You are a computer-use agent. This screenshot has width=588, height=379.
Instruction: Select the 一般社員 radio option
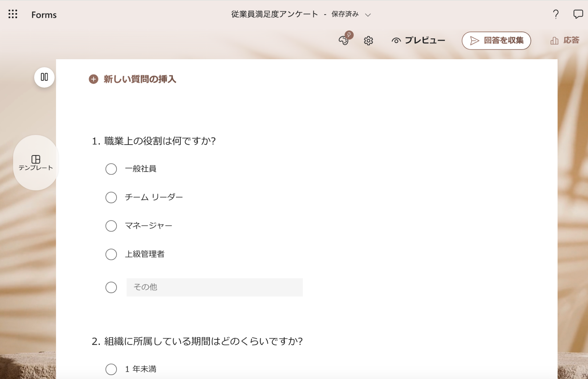[111, 169]
